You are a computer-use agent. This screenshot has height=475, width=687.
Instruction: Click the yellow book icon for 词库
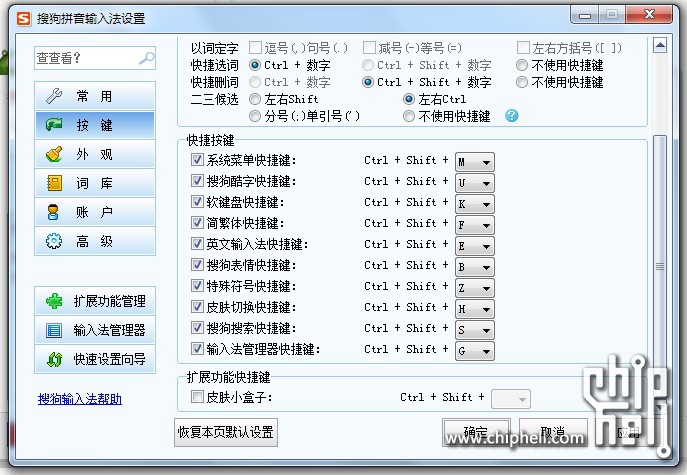tap(54, 183)
